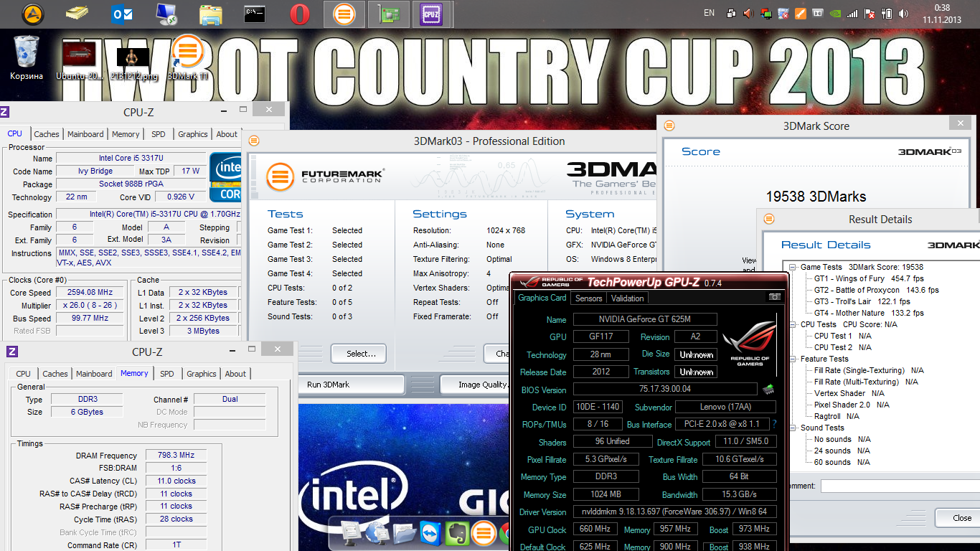Open AIMP player from the taskbar
This screenshot has height=551, width=980.
pyautogui.click(x=32, y=14)
